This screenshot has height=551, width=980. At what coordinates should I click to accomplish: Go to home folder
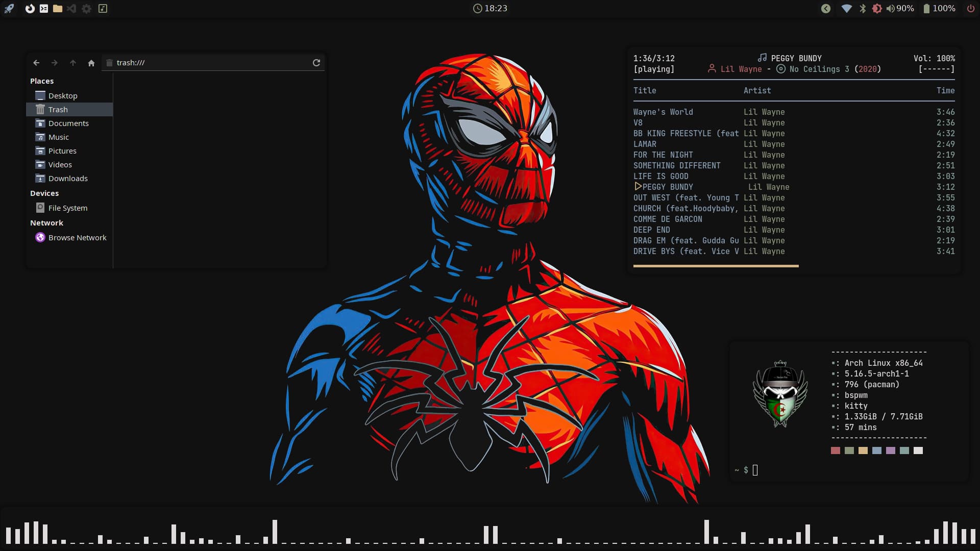(x=91, y=63)
